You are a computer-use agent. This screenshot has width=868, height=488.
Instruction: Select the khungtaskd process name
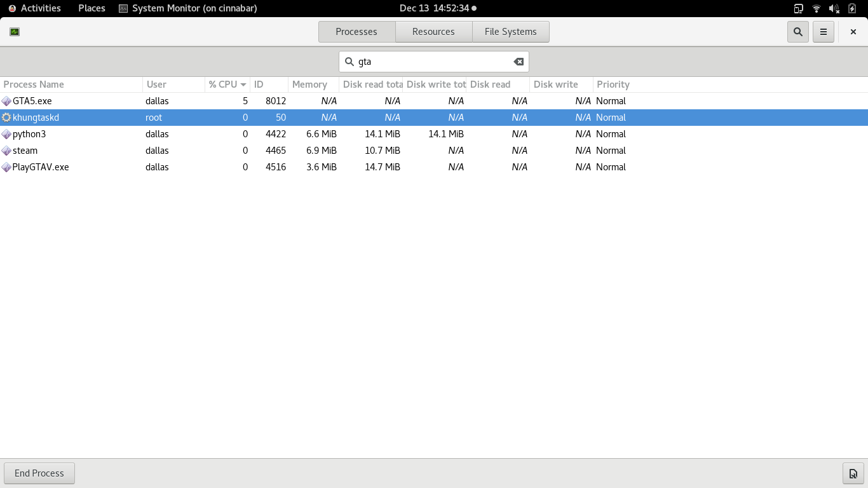(36, 118)
